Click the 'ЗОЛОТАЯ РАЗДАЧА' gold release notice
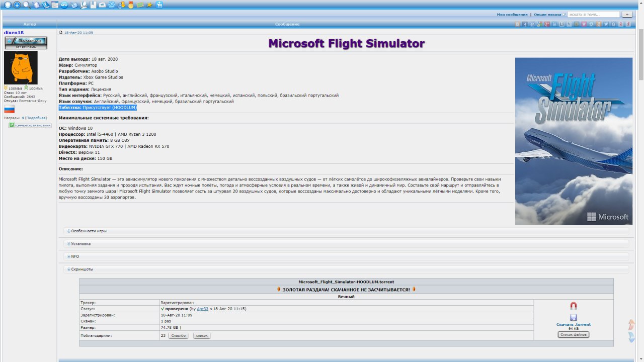This screenshot has width=644, height=362. click(346, 290)
